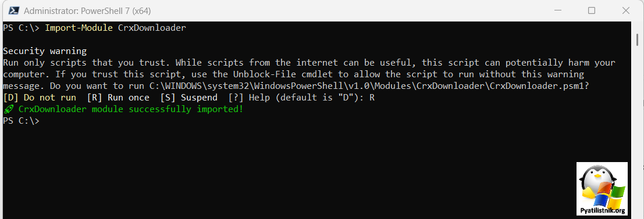644x219 pixels.
Task: Click the Security warning heading
Action: (x=45, y=51)
